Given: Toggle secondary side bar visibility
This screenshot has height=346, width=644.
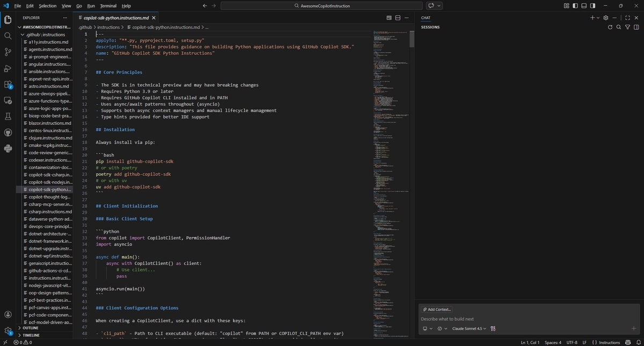Looking at the screenshot, I should point(592,5).
